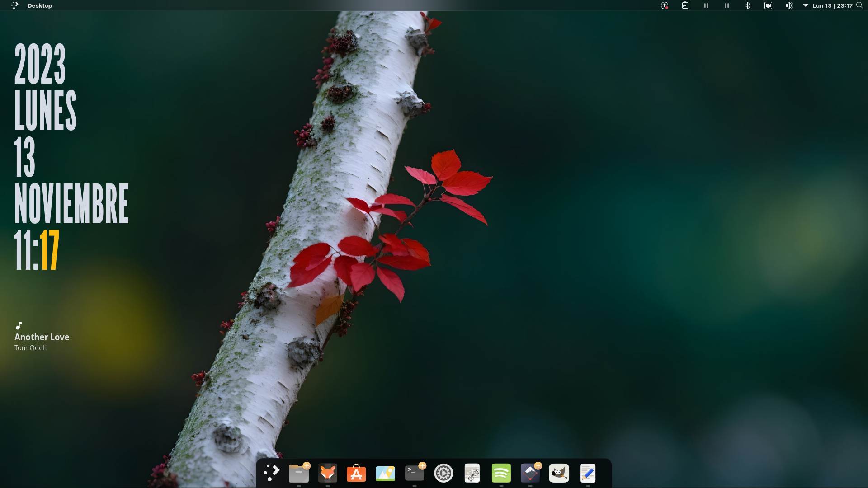Open the text editor with pencil icon
This screenshot has height=488, width=868.
588,473
